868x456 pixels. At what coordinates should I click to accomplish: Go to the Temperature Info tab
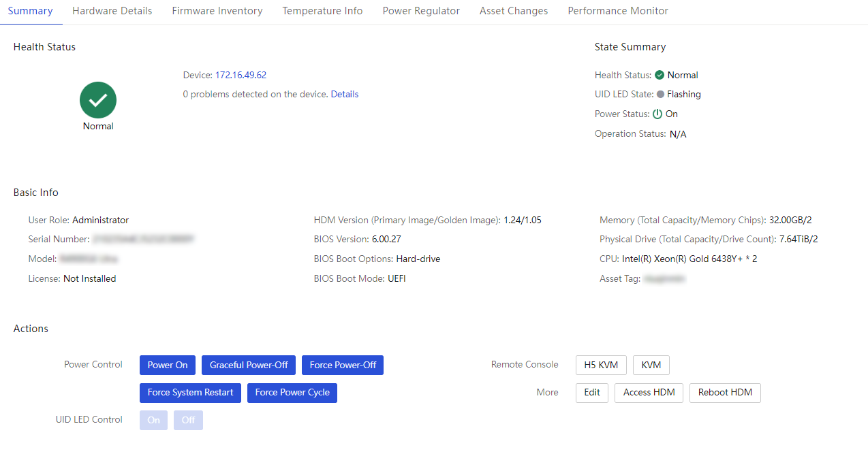point(322,11)
